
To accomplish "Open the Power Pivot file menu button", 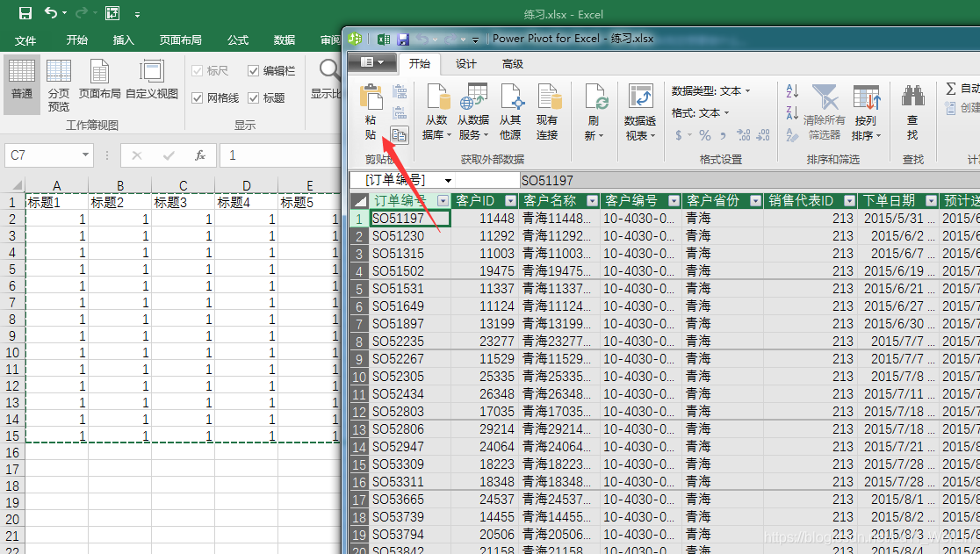I will click(371, 62).
